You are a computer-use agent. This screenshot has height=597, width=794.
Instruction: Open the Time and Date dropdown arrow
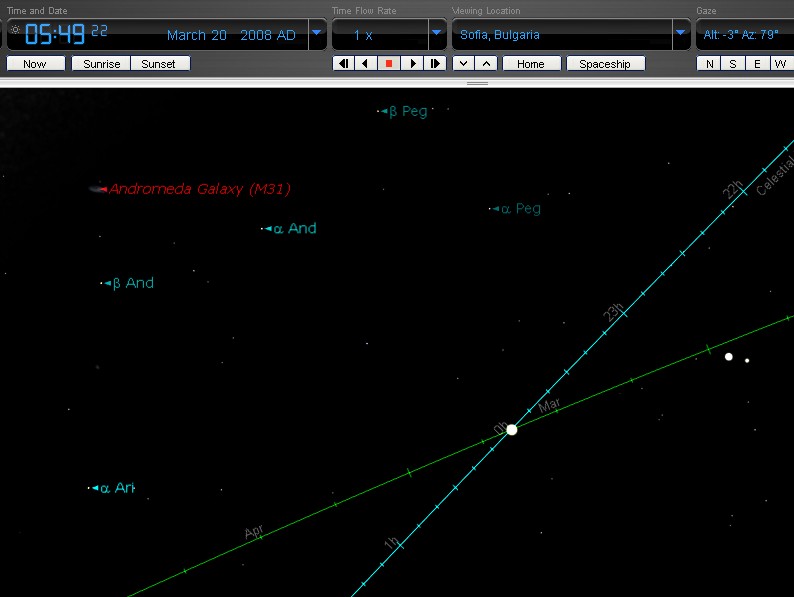[316, 33]
